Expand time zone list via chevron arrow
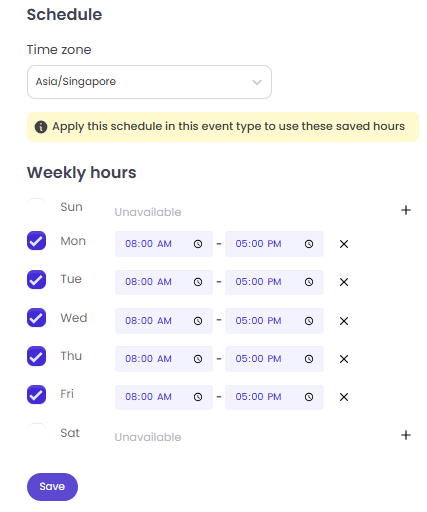The width and height of the screenshot is (427, 512). tap(257, 82)
